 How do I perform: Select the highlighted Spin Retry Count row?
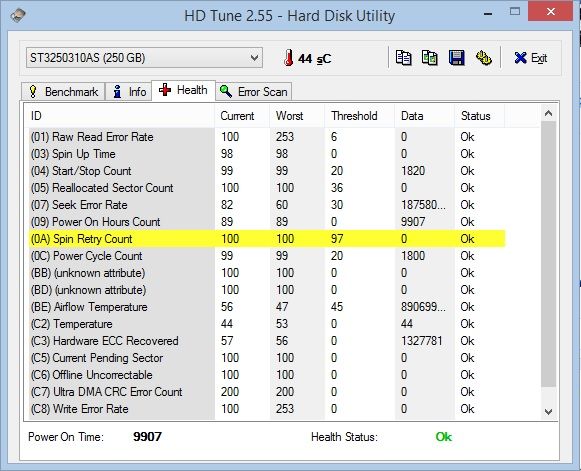tap(267, 239)
